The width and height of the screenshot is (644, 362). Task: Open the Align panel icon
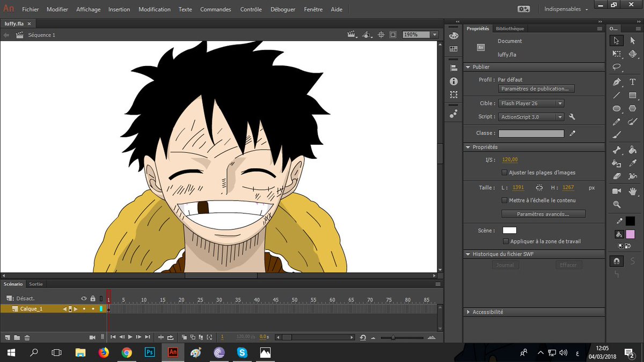tap(453, 68)
